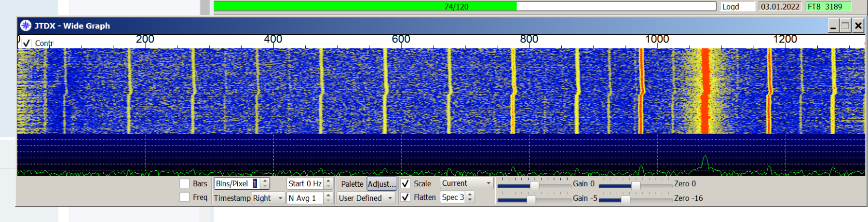Decrease the Bins/Pixel value with down arrow
This screenshot has width=868, height=222.
point(265,186)
